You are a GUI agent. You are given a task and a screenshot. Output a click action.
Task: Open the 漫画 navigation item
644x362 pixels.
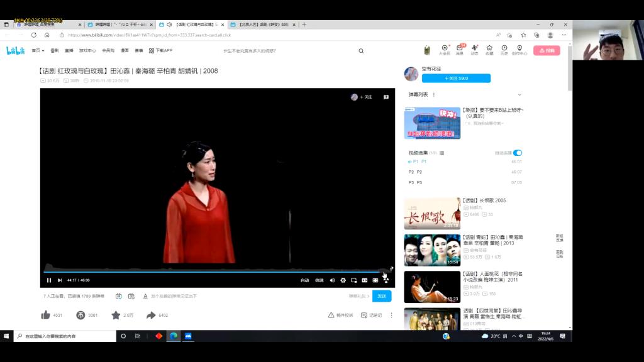tap(125, 50)
